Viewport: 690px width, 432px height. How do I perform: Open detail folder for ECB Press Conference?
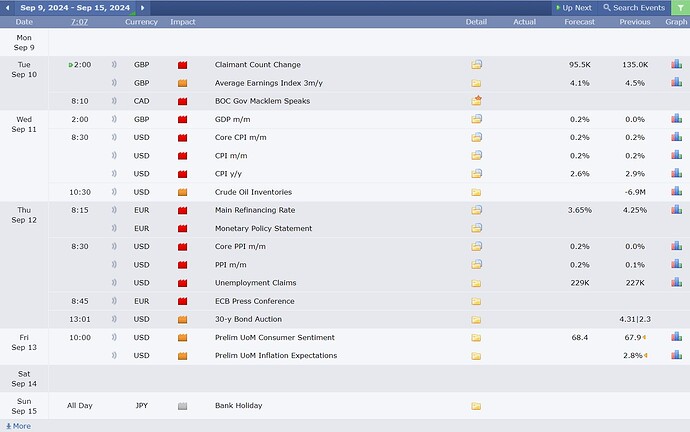[x=476, y=301]
